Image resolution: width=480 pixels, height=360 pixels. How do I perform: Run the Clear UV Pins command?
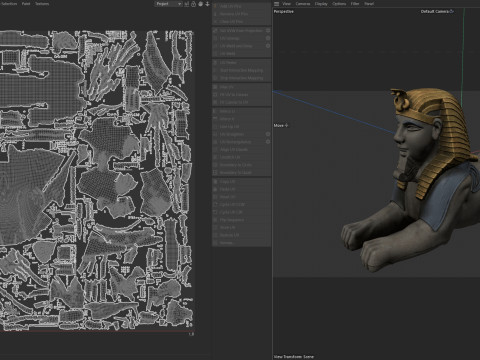[242, 22]
